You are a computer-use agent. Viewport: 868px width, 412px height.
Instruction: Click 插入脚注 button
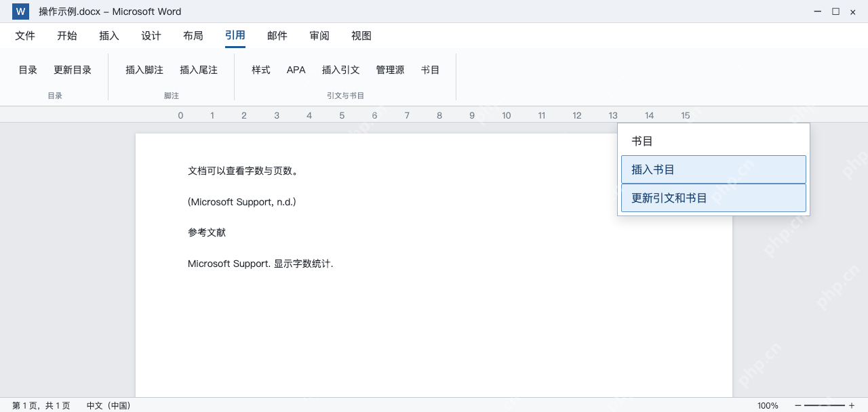coord(144,70)
